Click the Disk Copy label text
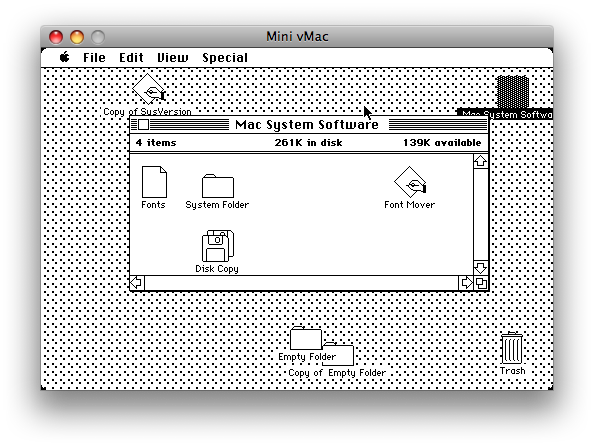This screenshot has width=594, height=446. 217,269
